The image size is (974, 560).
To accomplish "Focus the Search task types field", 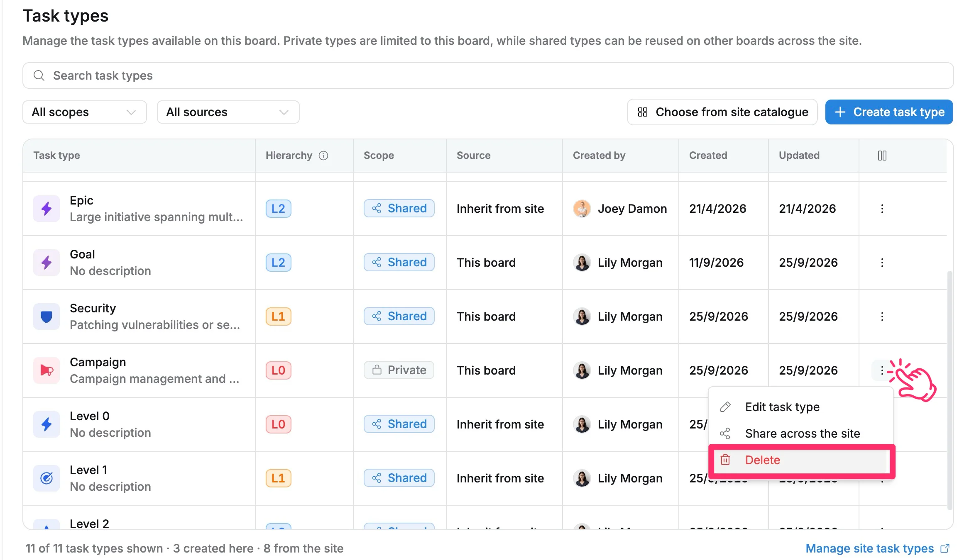I will click(x=488, y=75).
